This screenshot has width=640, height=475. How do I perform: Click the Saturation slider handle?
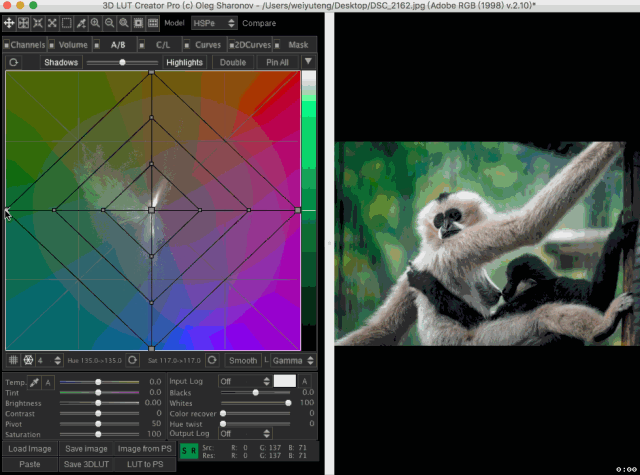coord(98,434)
